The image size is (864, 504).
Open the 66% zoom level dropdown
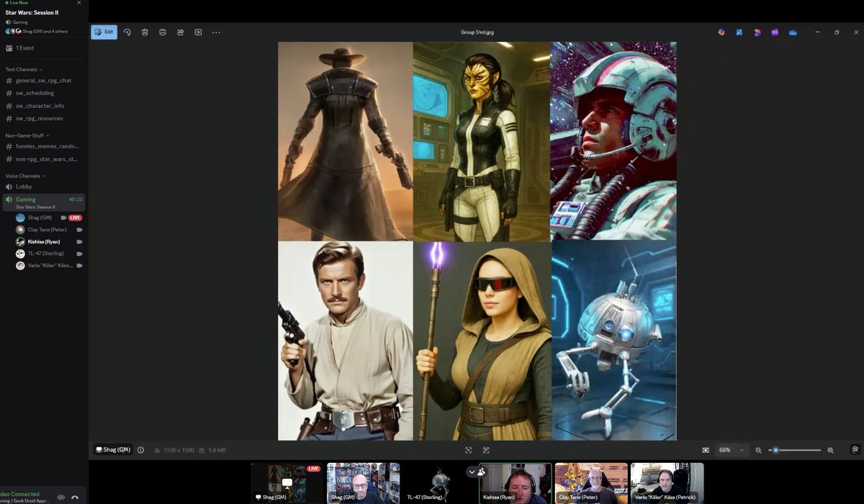731,450
